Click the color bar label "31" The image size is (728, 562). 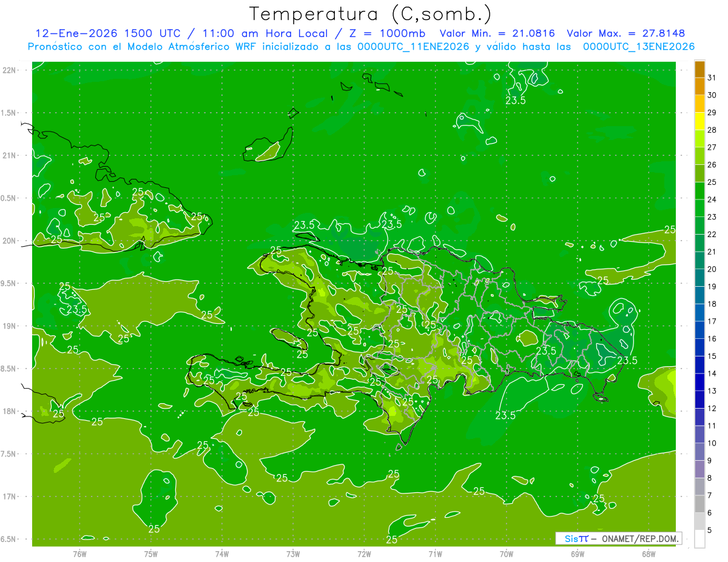[712, 78]
